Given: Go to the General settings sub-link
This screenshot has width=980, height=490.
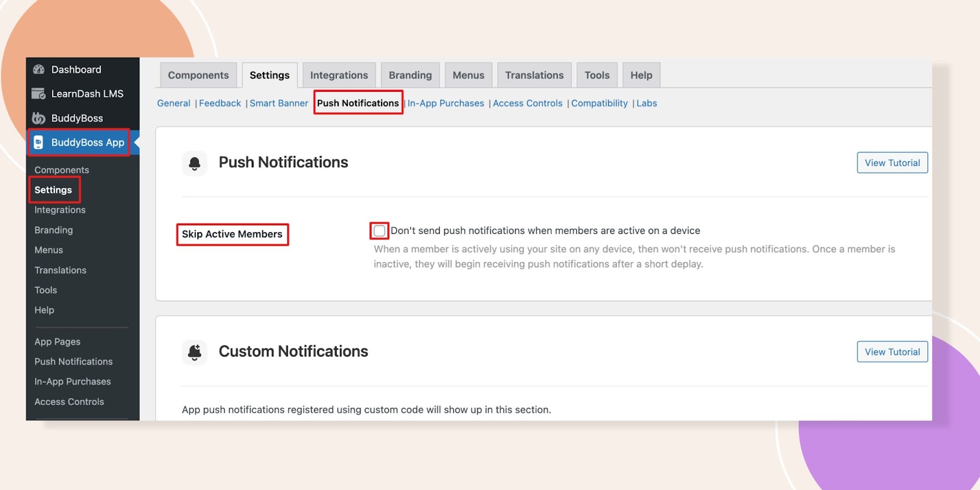Looking at the screenshot, I should click(x=173, y=104).
